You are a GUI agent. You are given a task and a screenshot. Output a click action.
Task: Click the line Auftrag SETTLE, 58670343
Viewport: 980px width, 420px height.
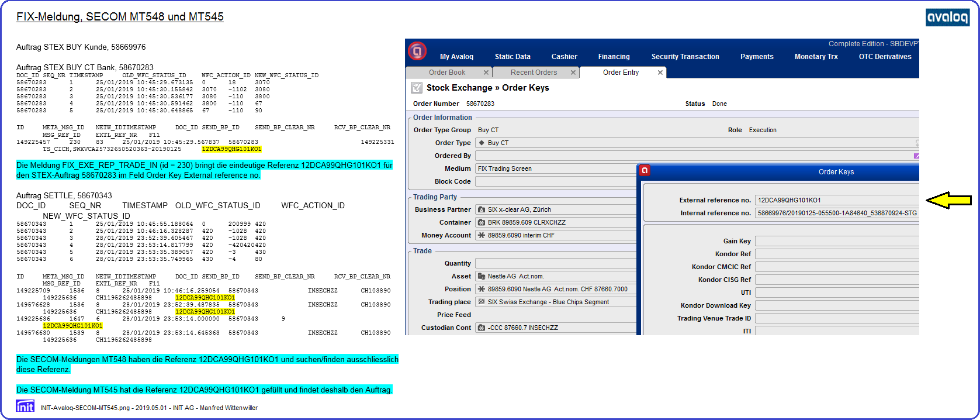(64, 195)
